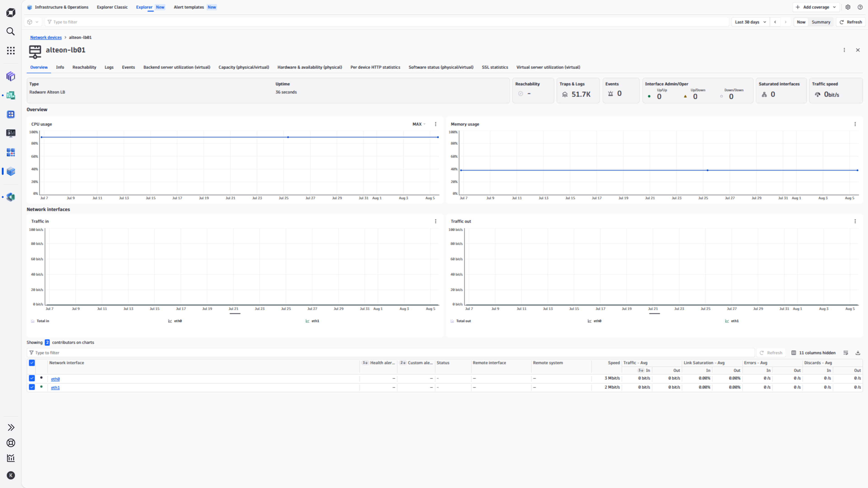
Task: Open the help question mark icon
Action: 860,7
